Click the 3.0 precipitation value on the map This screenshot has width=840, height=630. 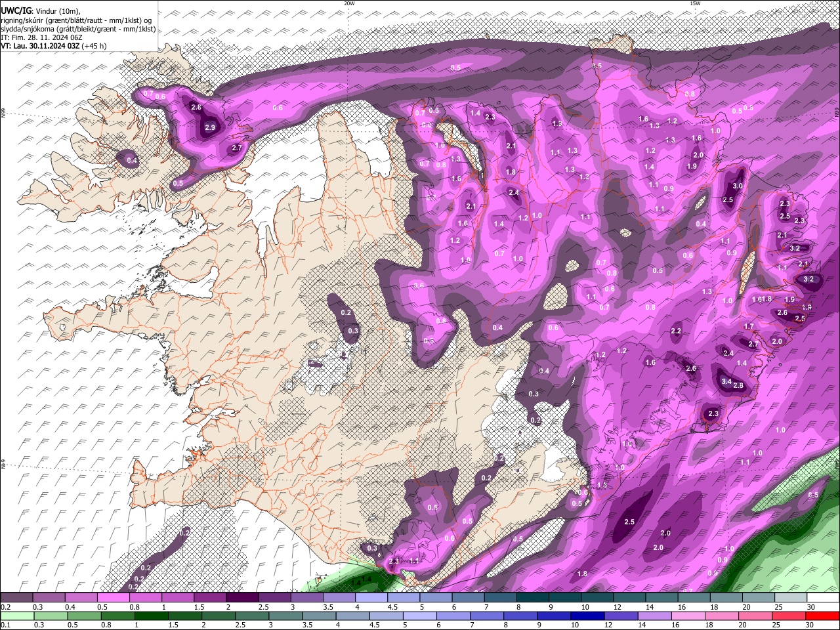pos(738,186)
